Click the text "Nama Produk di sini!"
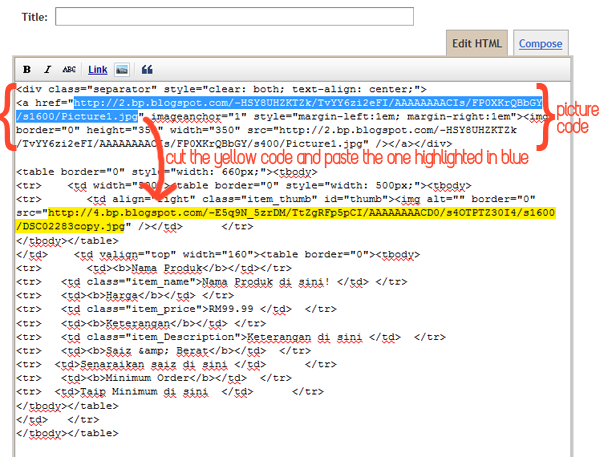Screen dimensions: 600x457 point(265,282)
